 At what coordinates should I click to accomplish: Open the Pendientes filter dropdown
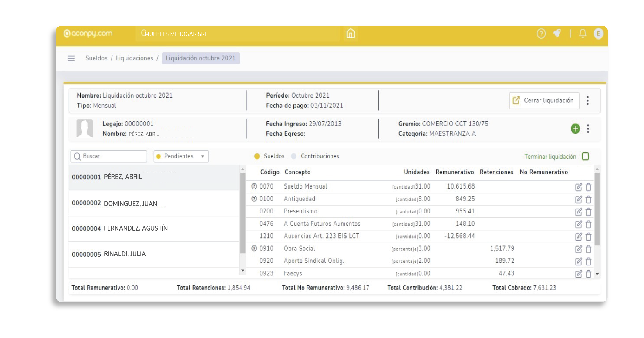click(181, 156)
